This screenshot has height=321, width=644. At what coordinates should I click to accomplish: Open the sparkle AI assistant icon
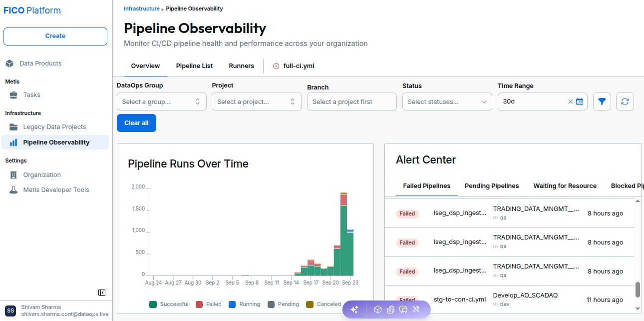[x=354, y=309]
